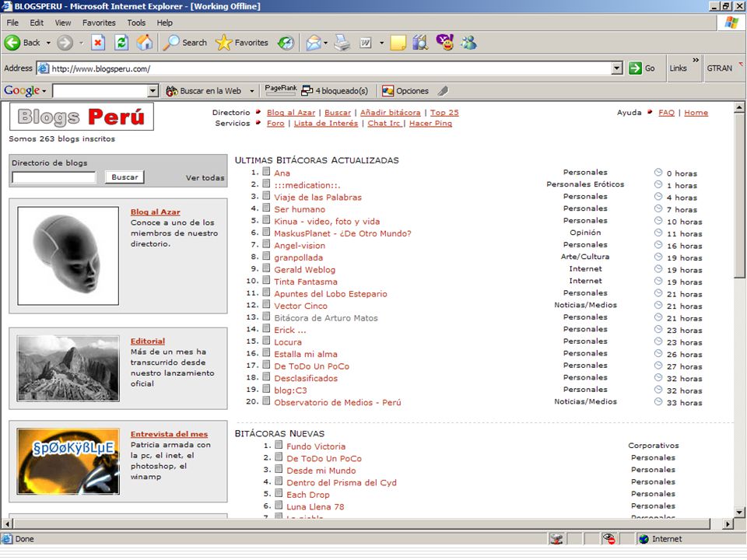
Task: Launch the Yahoo Messenger smiley icon
Action: click(x=445, y=42)
